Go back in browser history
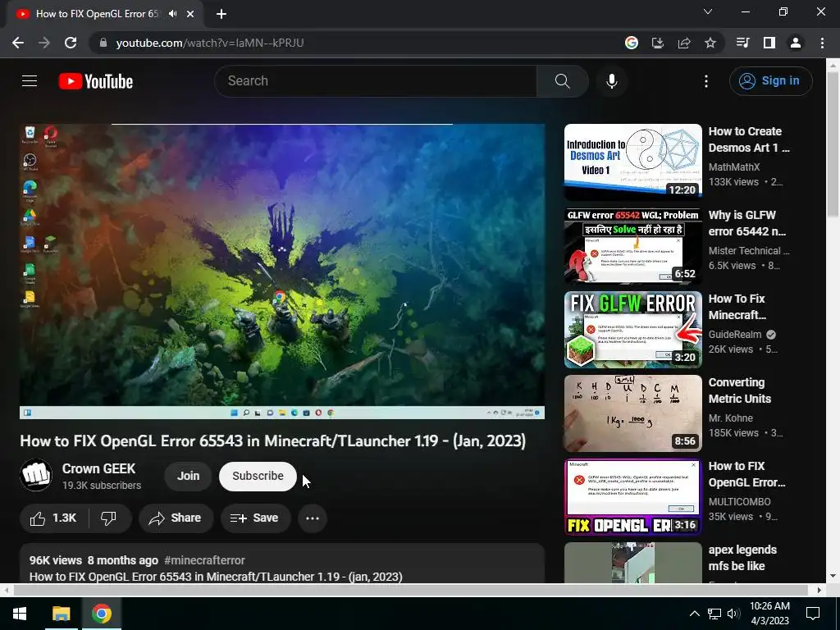 pos(18,43)
